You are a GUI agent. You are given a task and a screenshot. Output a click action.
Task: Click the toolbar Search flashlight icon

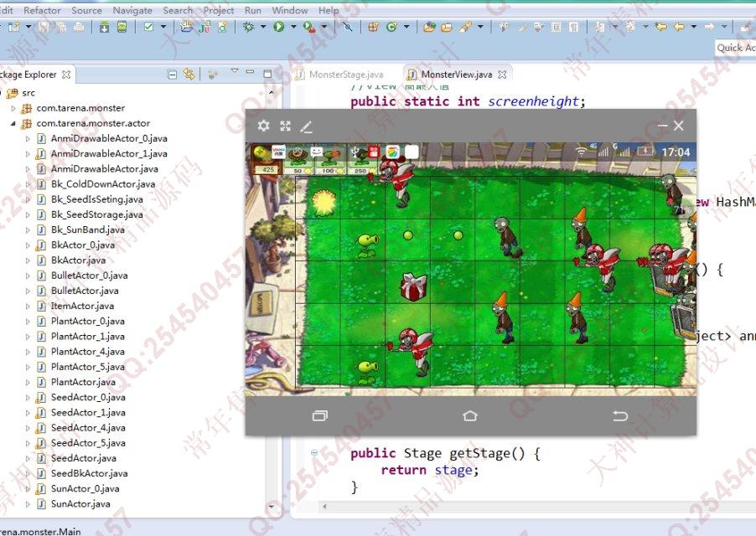[x=465, y=27]
